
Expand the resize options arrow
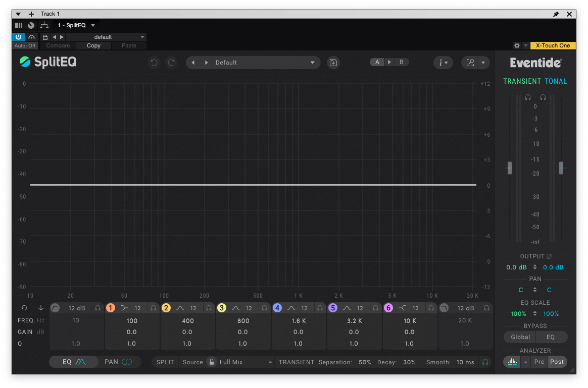click(x=483, y=63)
